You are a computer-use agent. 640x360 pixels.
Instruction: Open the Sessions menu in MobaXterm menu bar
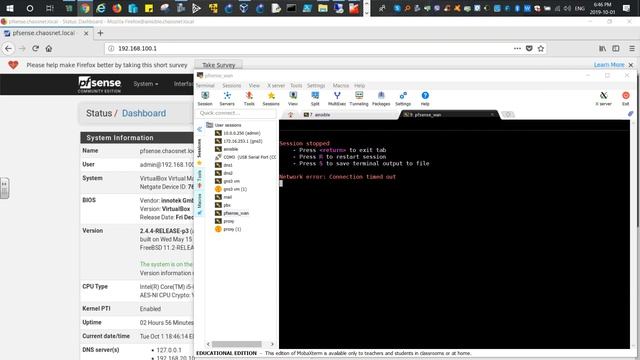231,85
